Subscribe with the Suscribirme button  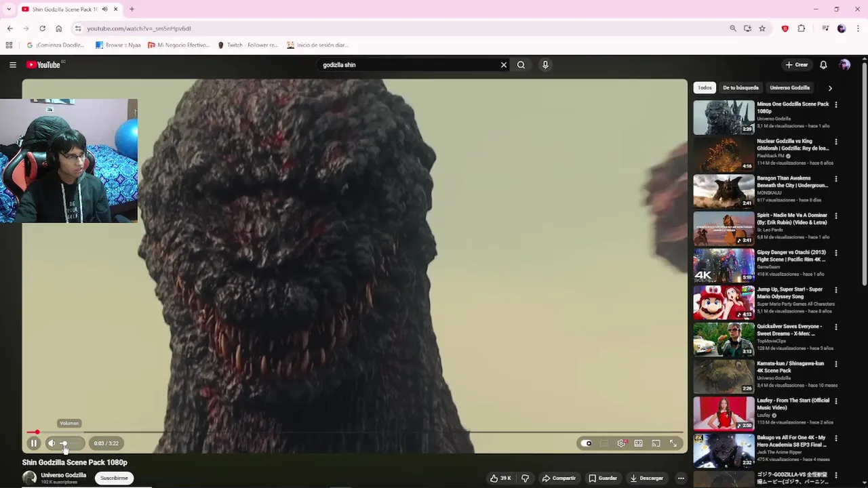tap(114, 478)
